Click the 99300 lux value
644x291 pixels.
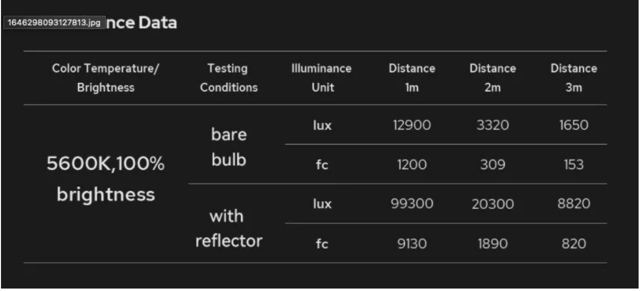click(411, 204)
